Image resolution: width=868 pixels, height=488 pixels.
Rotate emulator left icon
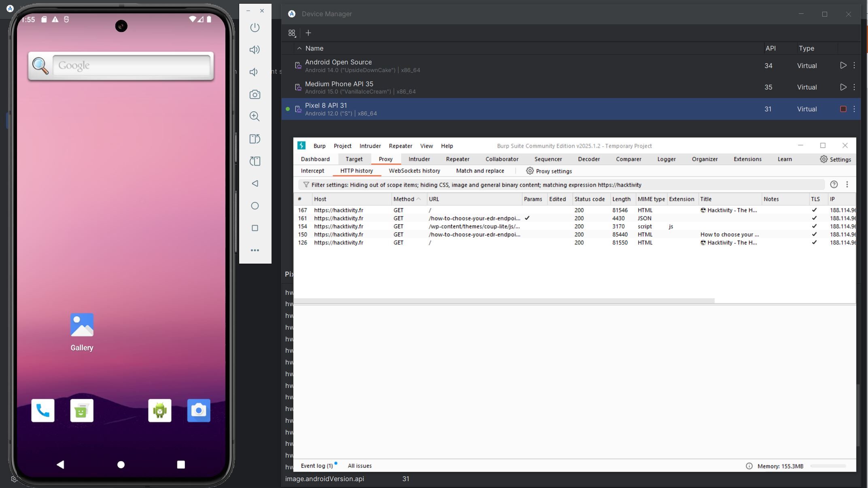[x=255, y=139]
